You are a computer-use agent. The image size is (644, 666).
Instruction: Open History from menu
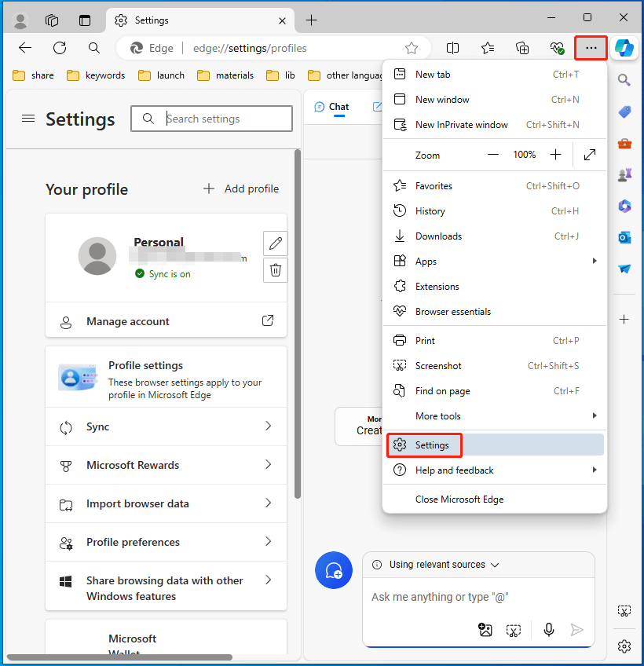[x=495, y=210]
